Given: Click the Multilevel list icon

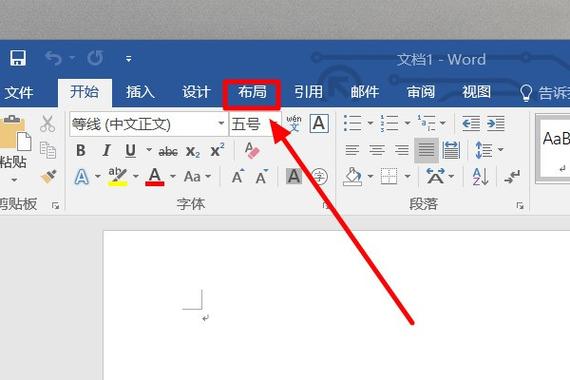Looking at the screenshot, I should pyautogui.click(x=426, y=123).
